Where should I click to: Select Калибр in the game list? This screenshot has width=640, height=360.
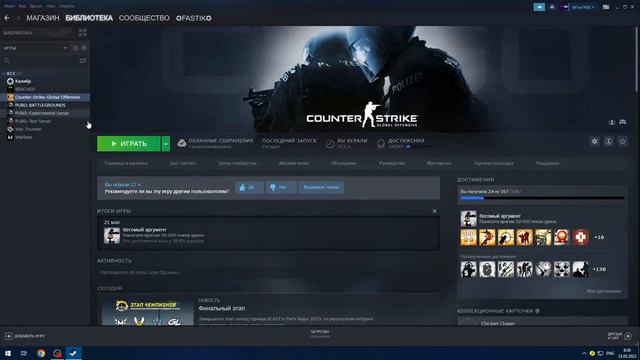[x=23, y=81]
